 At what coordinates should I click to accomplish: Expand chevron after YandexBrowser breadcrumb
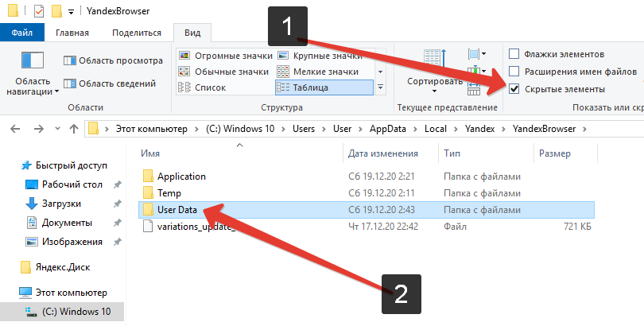(x=584, y=129)
